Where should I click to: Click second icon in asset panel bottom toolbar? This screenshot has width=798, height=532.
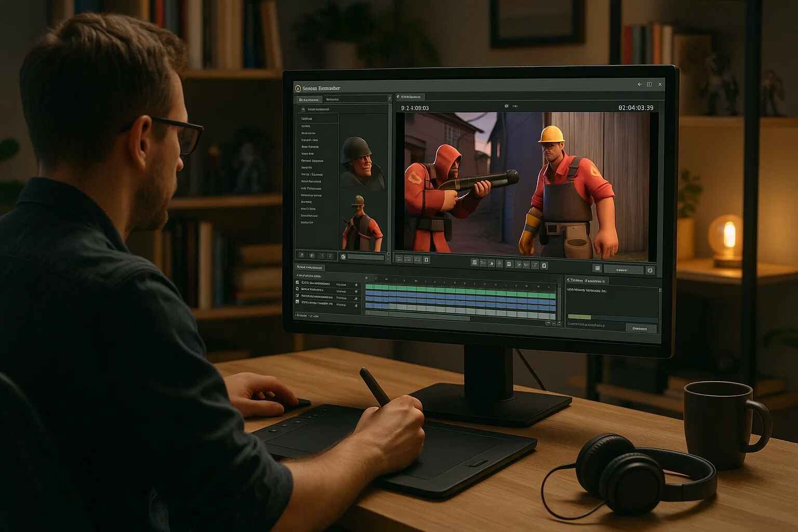pyautogui.click(x=312, y=255)
